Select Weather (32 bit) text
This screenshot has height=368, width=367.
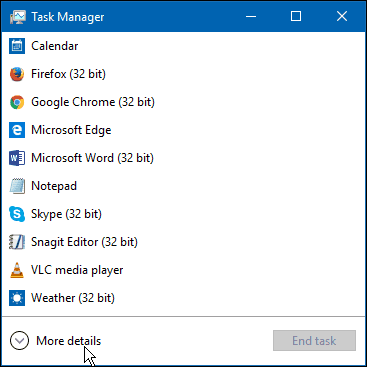coord(73,298)
